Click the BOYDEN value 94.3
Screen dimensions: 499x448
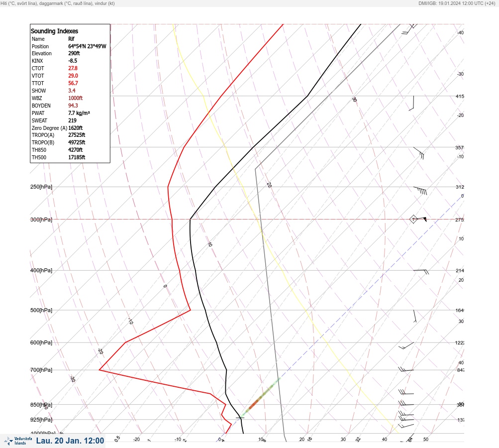pos(73,106)
